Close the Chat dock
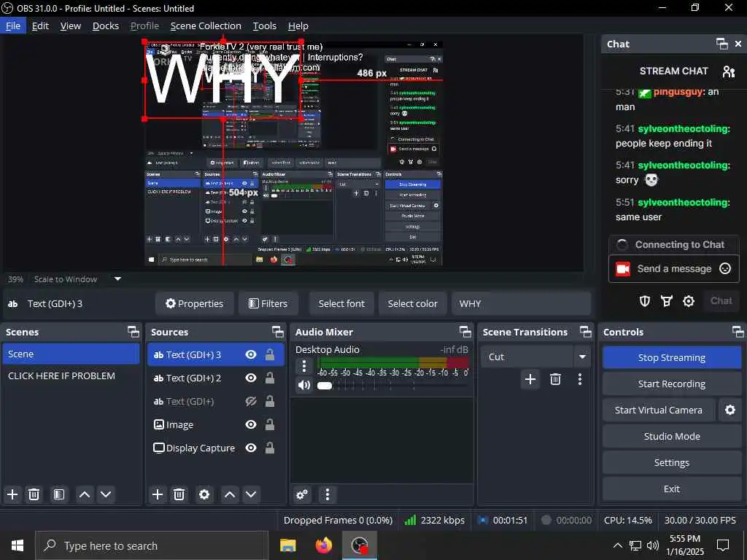Viewport: 747px width, 560px height. (738, 44)
